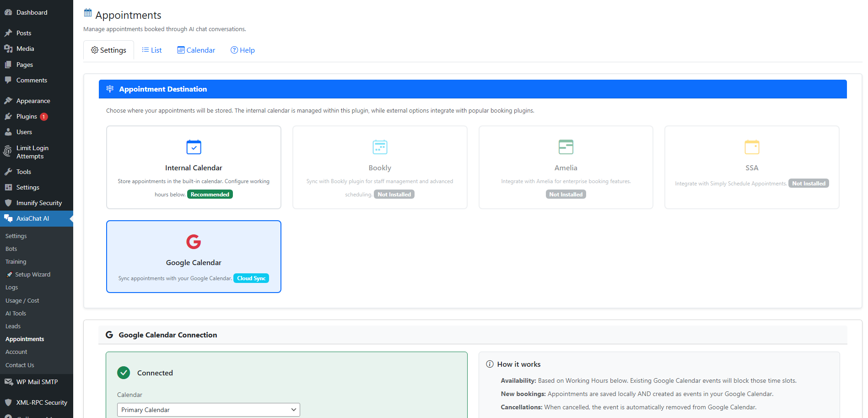Open the Media library
This screenshot has width=868, height=418.
coord(25,49)
